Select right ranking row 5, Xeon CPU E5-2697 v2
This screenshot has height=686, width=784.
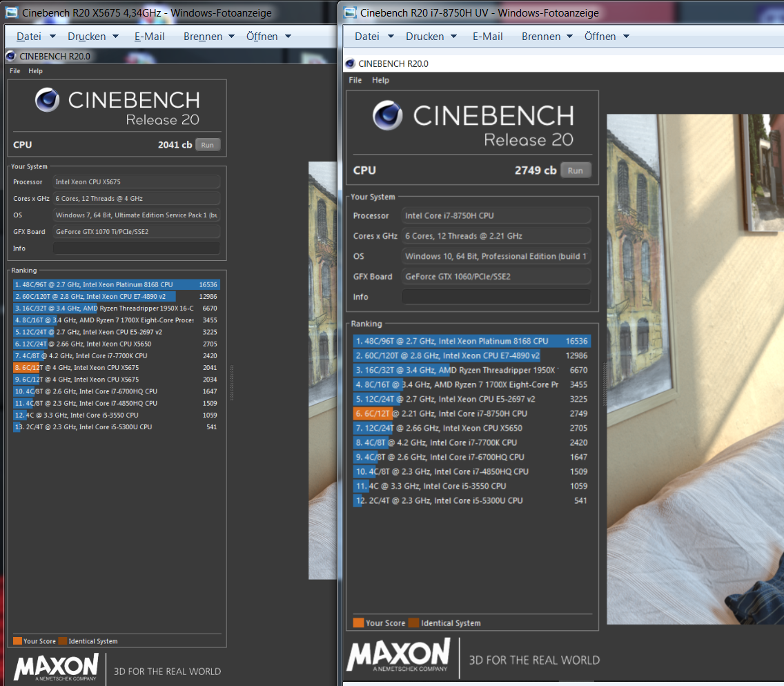[472, 399]
